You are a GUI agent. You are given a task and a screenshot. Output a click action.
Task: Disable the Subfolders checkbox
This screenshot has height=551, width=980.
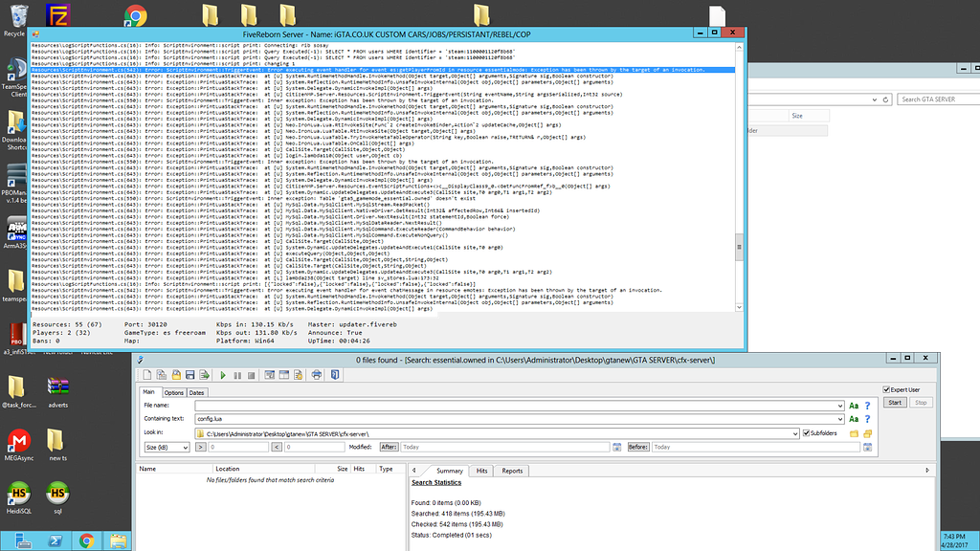pyautogui.click(x=807, y=433)
